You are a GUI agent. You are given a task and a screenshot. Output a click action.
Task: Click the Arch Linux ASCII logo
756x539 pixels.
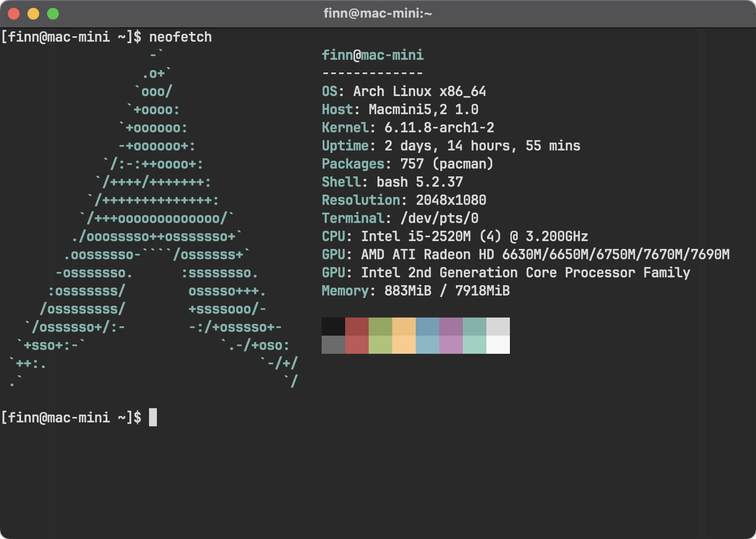tap(153, 218)
